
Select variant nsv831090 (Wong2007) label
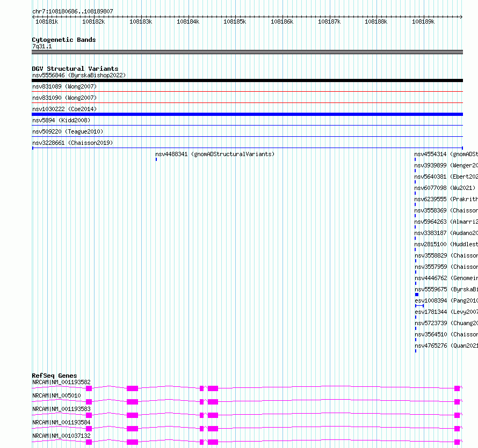tap(64, 98)
